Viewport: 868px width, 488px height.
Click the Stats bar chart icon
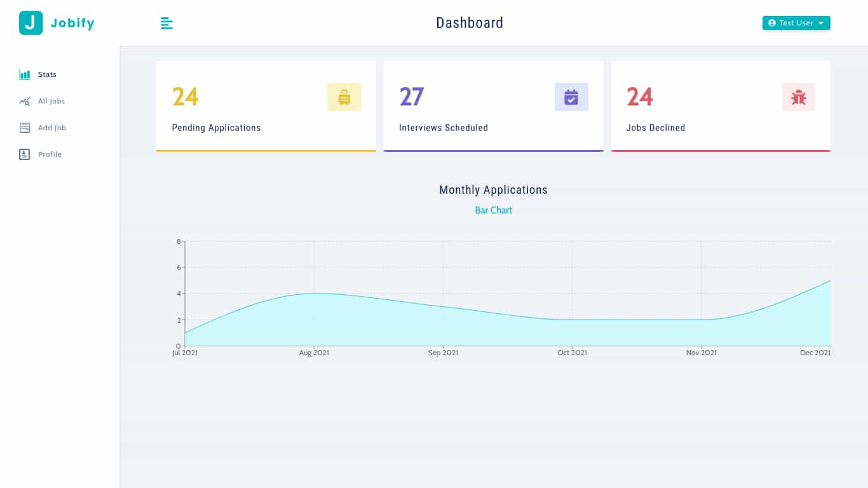25,74
